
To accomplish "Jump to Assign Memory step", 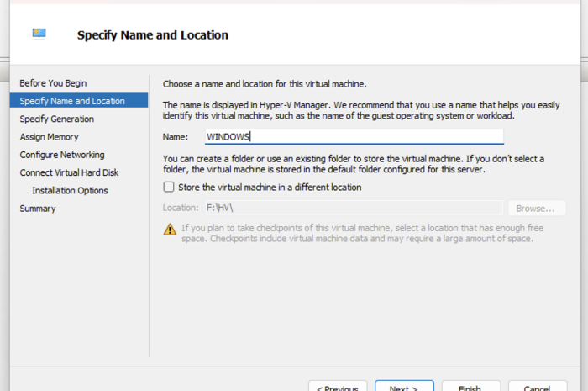I will point(49,137).
